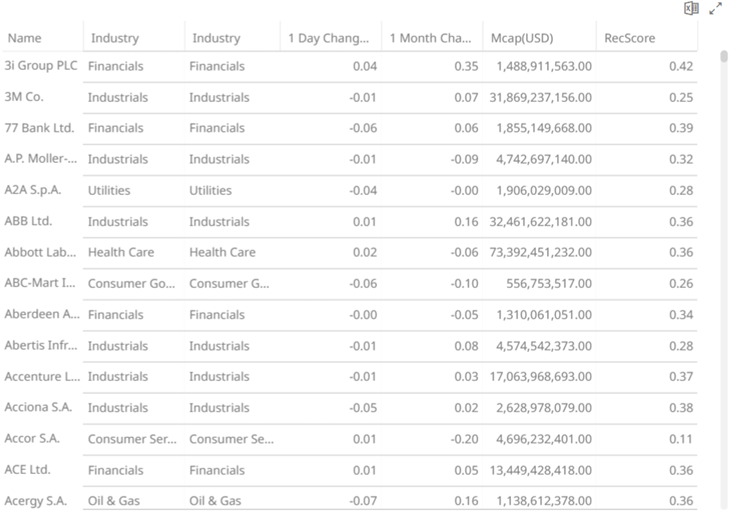Click the second Industry column header
734x514 pixels.
tap(216, 38)
